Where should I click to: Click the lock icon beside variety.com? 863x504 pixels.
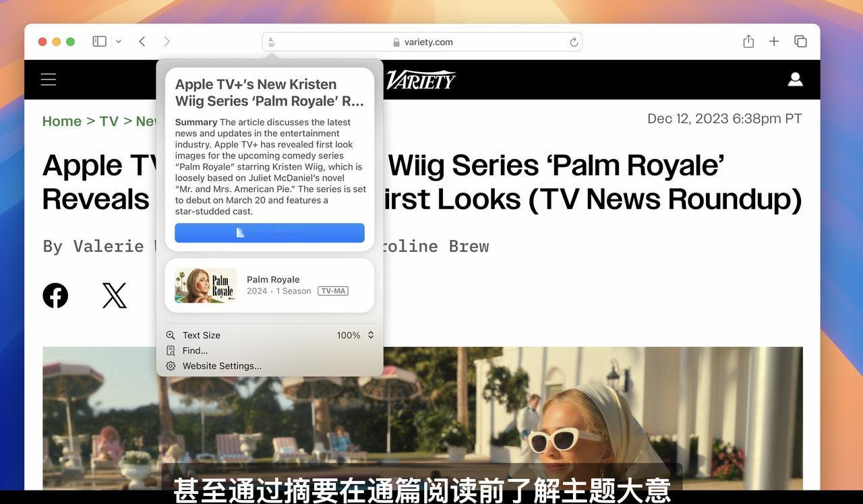pyautogui.click(x=396, y=42)
